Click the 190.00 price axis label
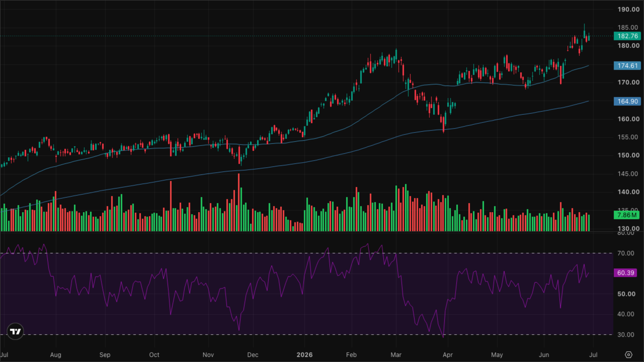 click(628, 9)
